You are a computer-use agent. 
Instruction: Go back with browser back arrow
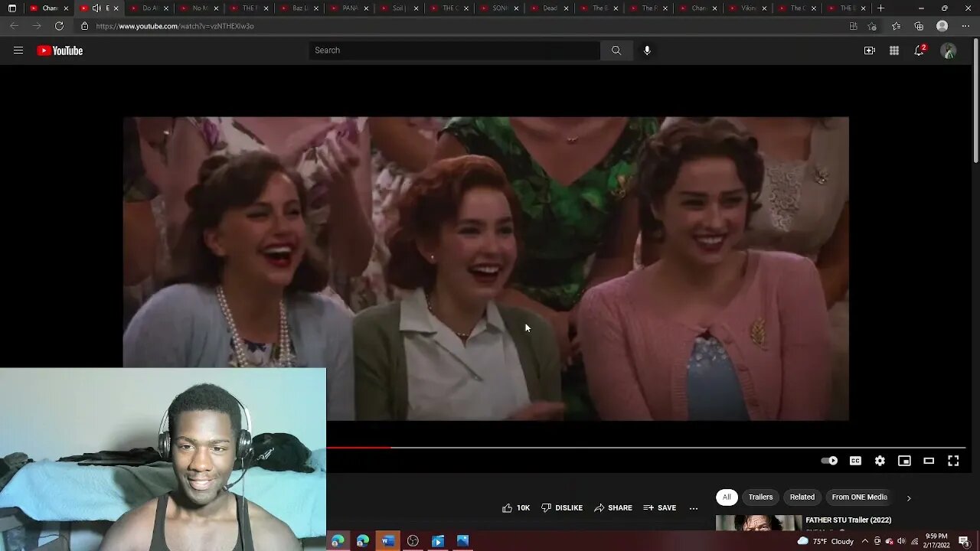coord(14,26)
